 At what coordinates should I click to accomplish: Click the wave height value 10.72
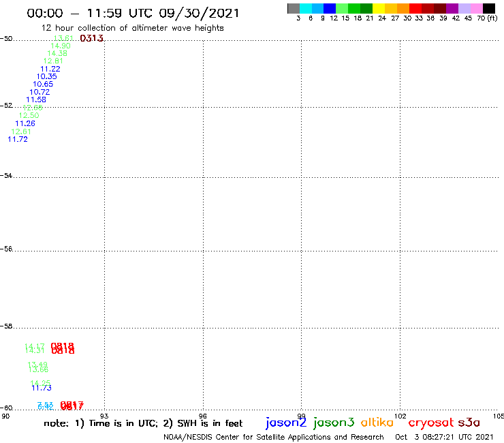click(40, 92)
